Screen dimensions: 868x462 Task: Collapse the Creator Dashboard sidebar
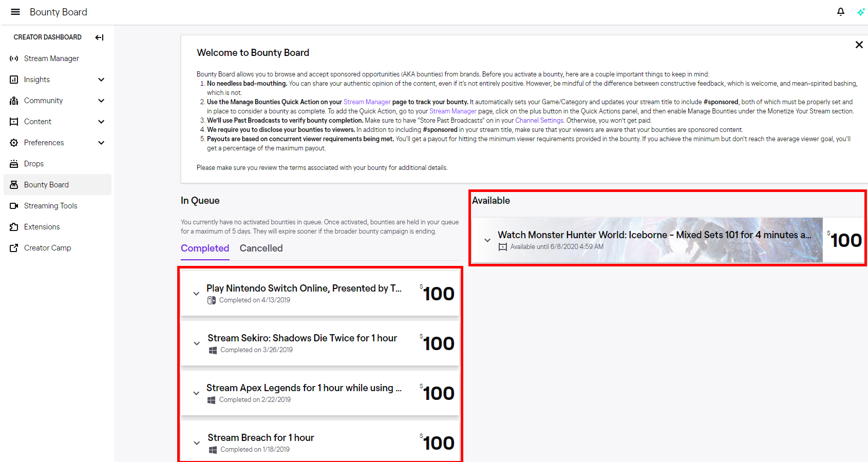click(100, 37)
